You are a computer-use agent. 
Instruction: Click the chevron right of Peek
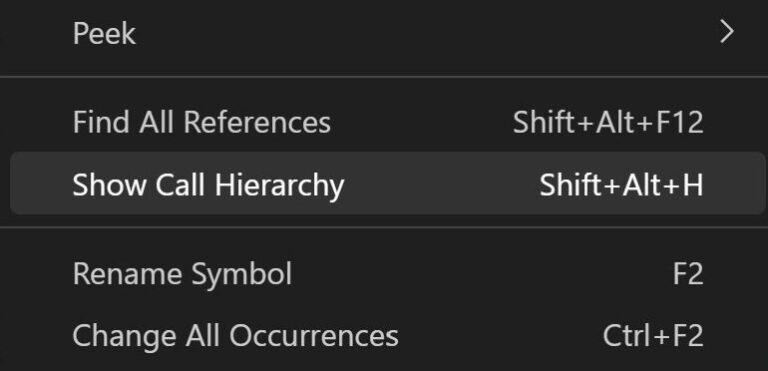727,33
